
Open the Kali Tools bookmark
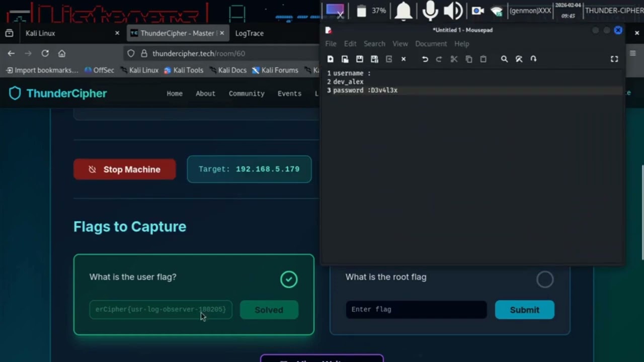(x=184, y=70)
